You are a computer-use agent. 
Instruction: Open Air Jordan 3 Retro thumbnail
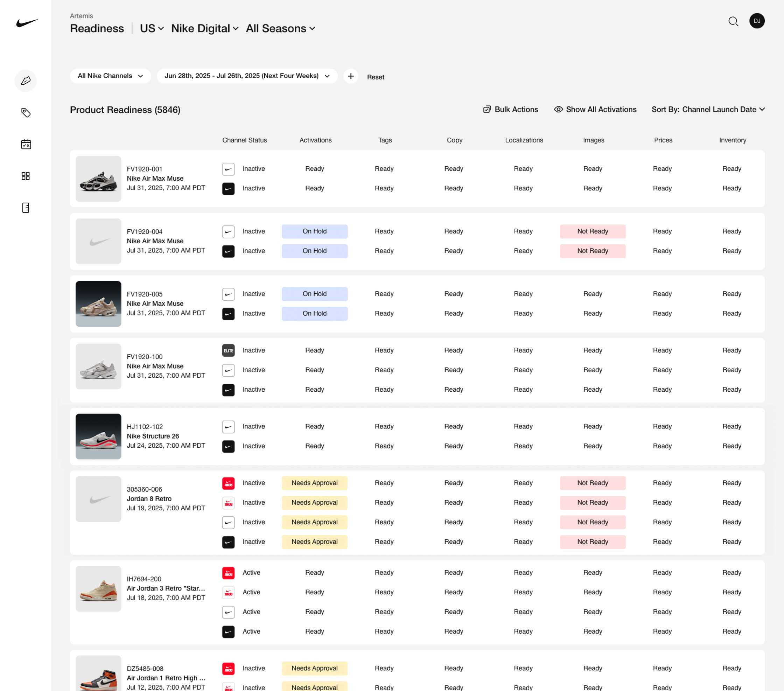coord(98,588)
